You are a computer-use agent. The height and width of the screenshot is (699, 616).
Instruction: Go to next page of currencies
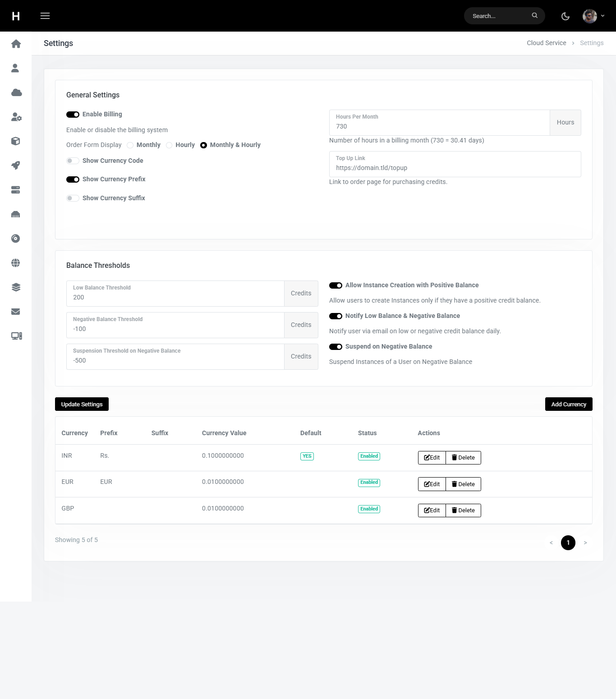point(585,543)
